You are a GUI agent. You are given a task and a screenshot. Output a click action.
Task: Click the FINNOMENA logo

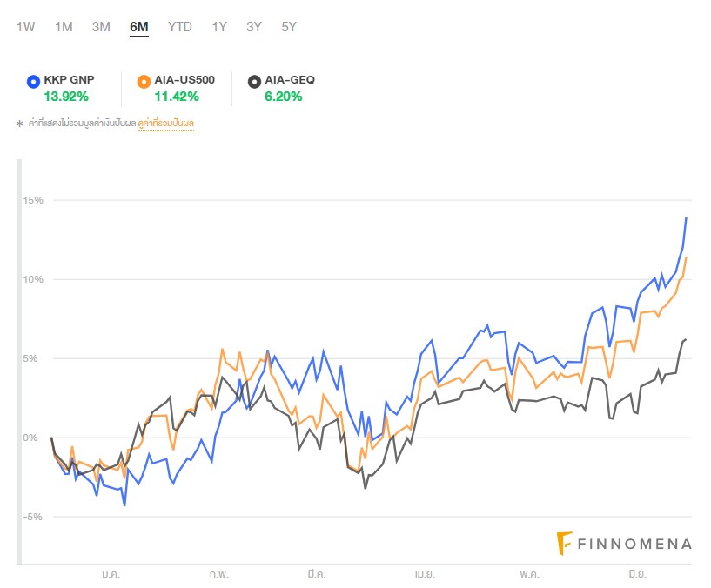pos(624,544)
